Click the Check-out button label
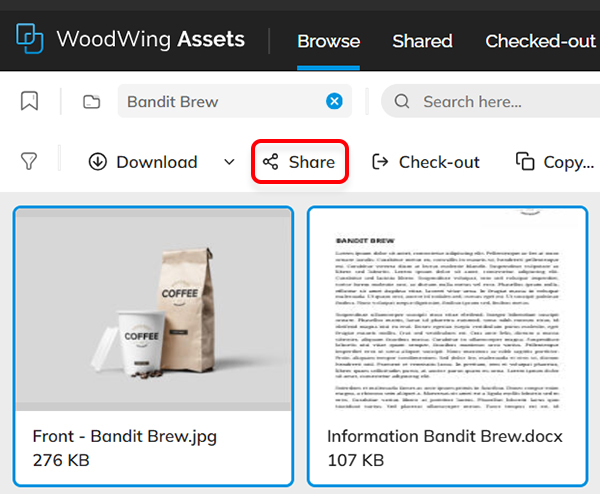600x494 pixels. [439, 162]
